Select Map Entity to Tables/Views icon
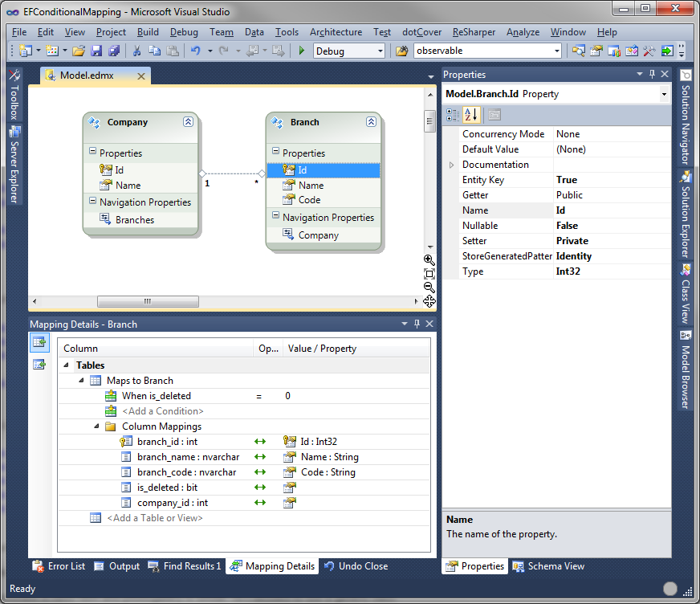 click(39, 342)
